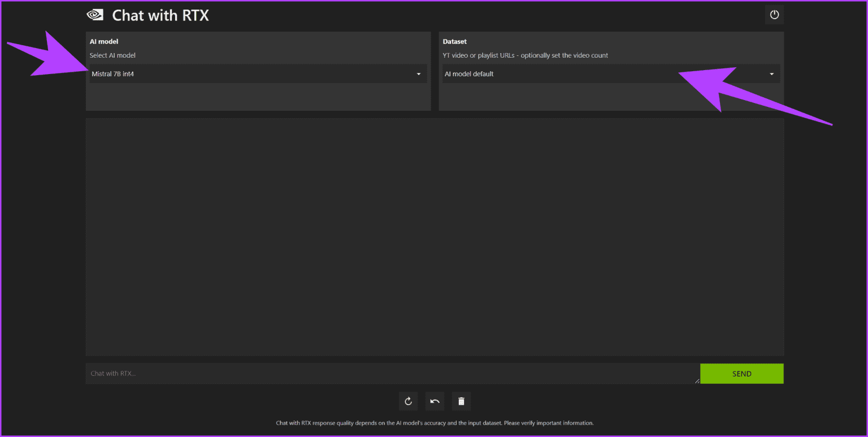Click the AI model dropdown arrow

(x=419, y=74)
